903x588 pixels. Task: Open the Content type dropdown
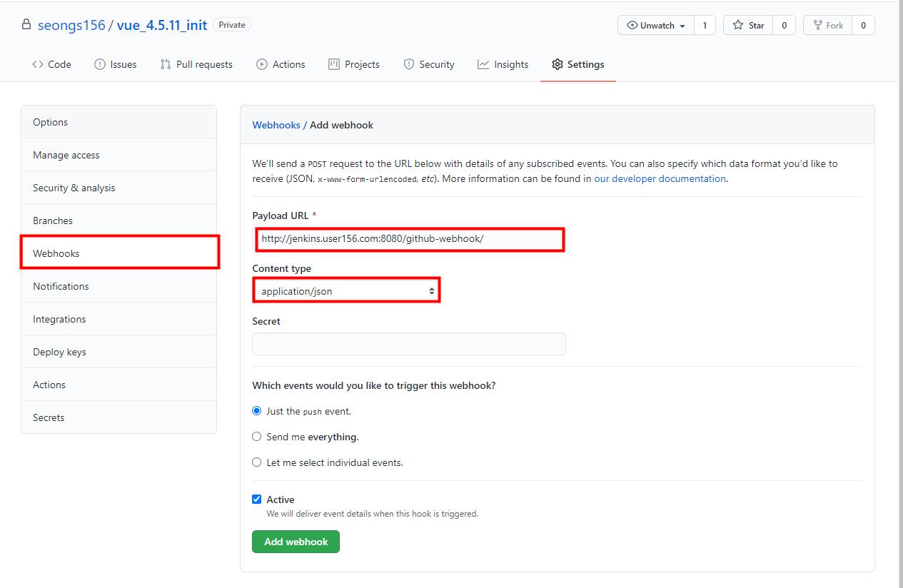(x=346, y=291)
